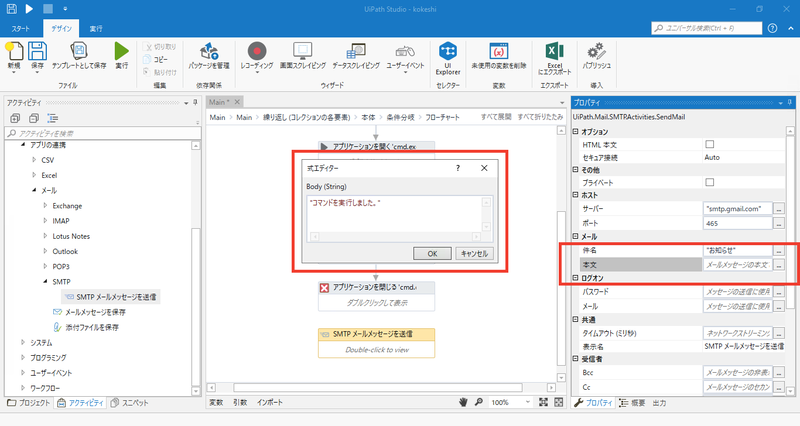Select 添付ファイルを保存 activity
The width and height of the screenshot is (800, 426).
pos(86,327)
